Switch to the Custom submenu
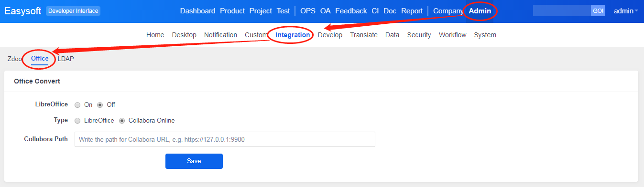Viewport: 644px width, 187px height. (256, 35)
